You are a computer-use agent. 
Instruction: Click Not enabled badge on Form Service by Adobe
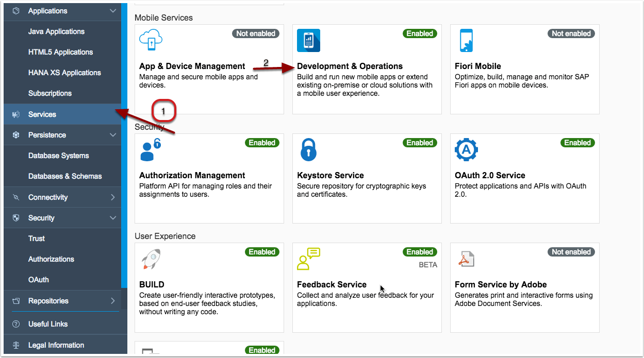click(571, 252)
